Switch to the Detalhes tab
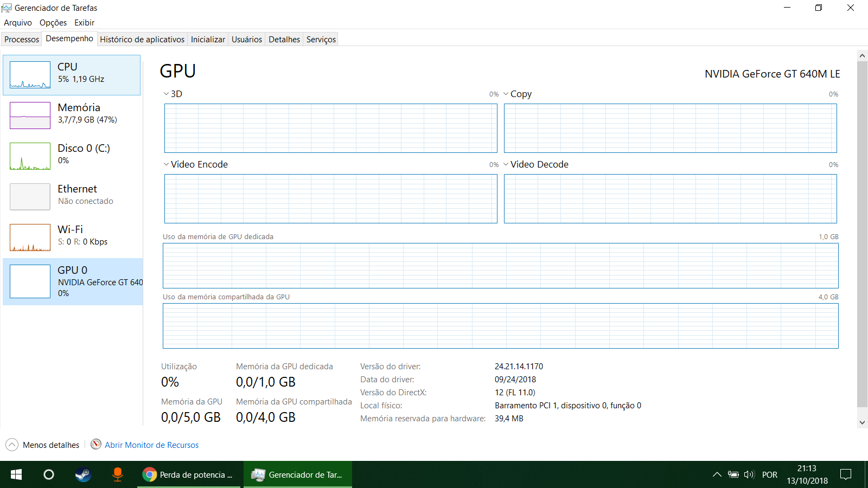 click(x=284, y=39)
